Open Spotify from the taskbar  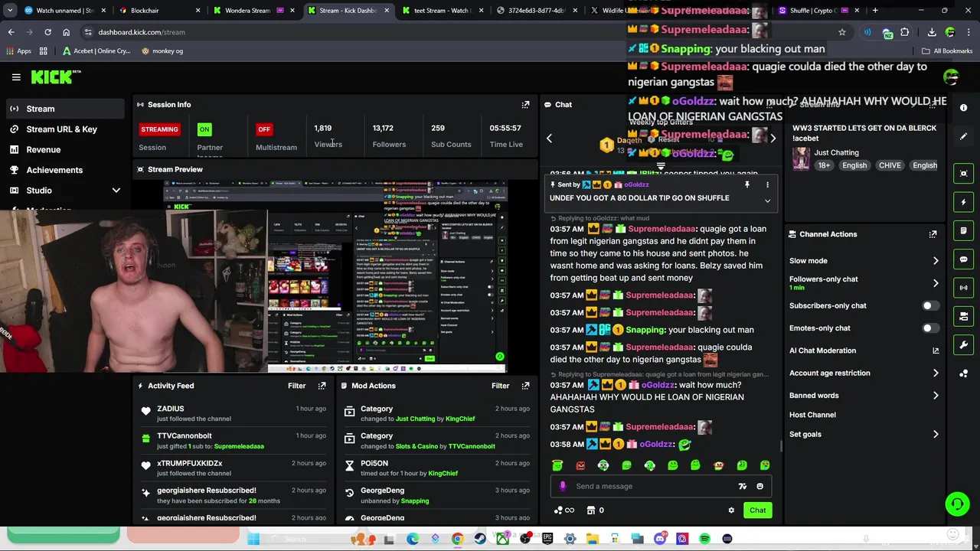coord(704,539)
